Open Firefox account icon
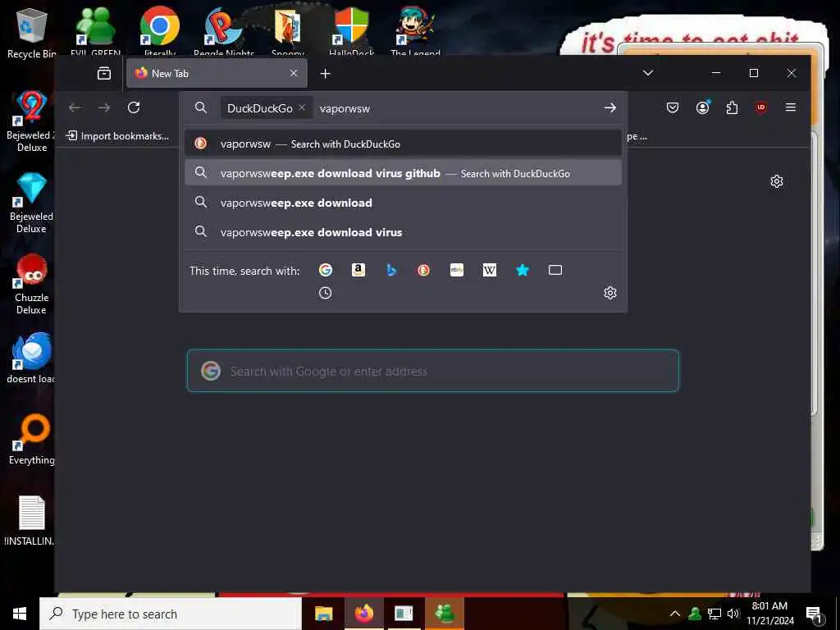Viewport: 840px width, 630px height. click(x=702, y=107)
